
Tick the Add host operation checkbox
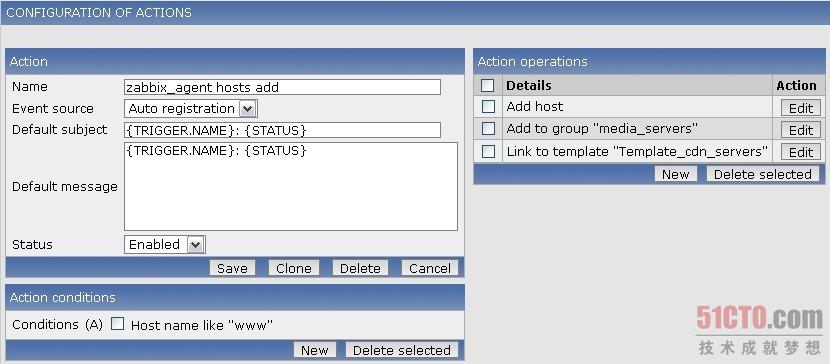(488, 107)
